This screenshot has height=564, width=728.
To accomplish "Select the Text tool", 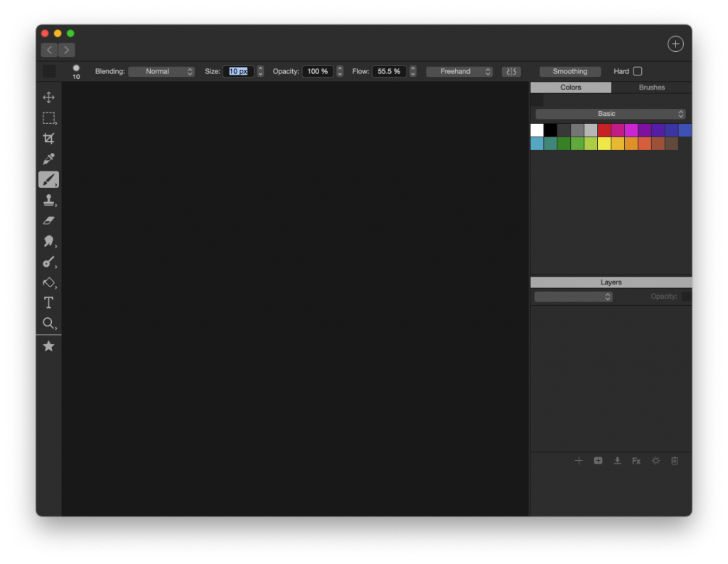I will 49,303.
